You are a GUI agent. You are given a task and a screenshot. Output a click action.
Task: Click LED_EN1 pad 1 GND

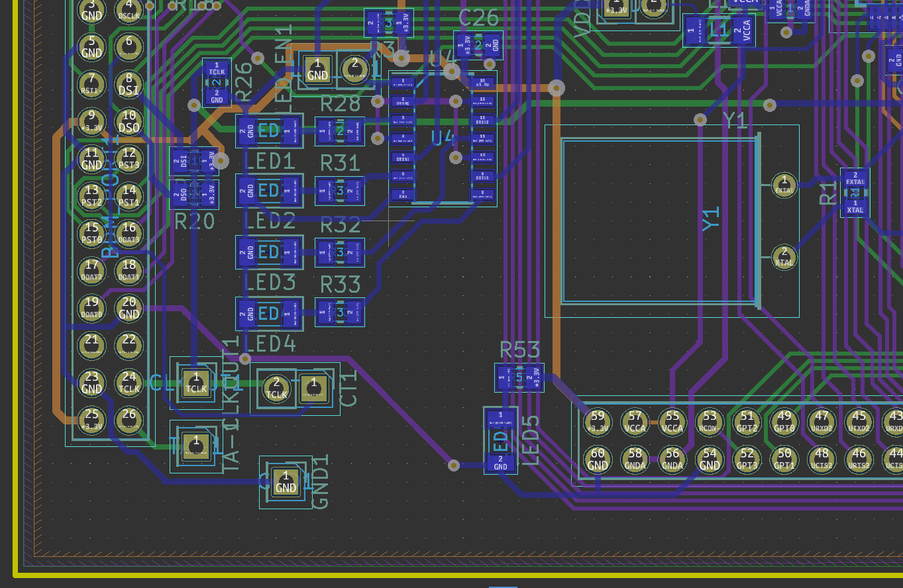coord(317,69)
